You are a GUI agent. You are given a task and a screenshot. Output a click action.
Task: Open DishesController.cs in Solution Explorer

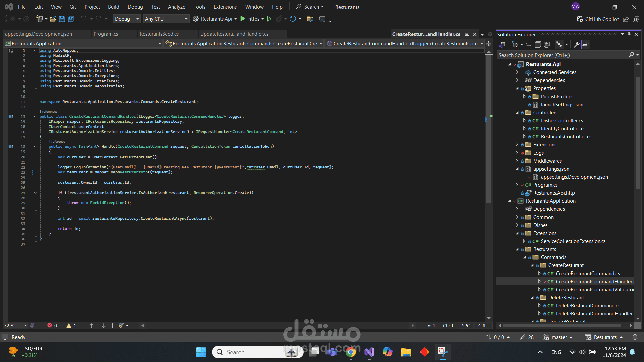coord(562,121)
